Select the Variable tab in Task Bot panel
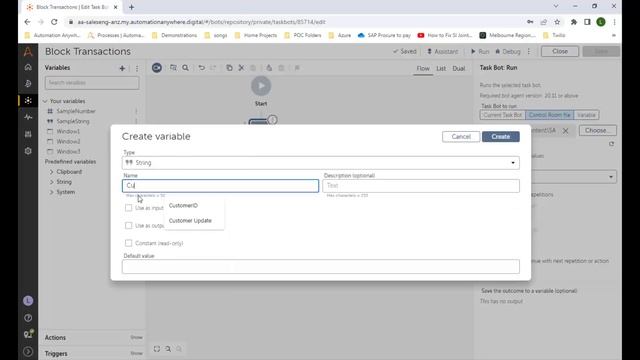The width and height of the screenshot is (640, 360). click(x=586, y=115)
